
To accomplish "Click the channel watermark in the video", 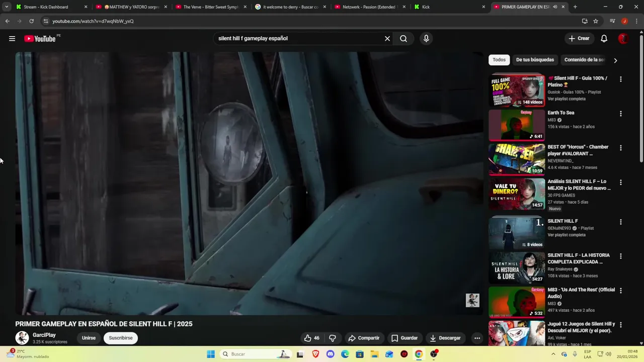I will [472, 300].
